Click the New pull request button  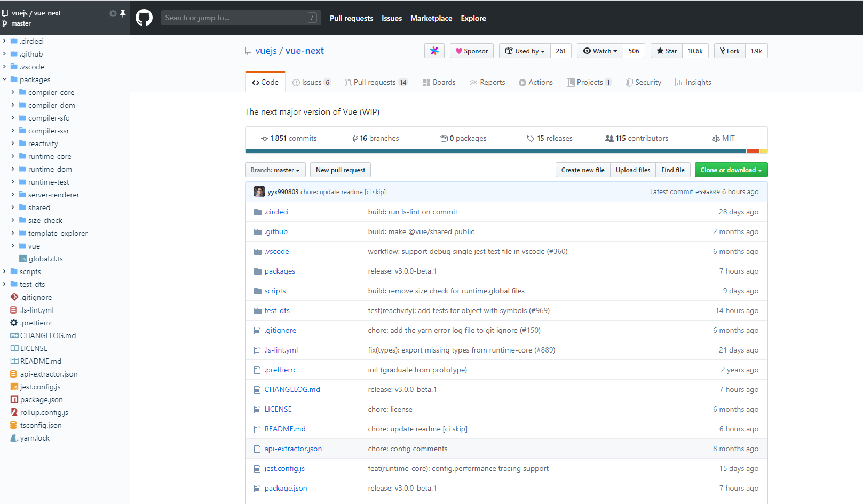(341, 170)
